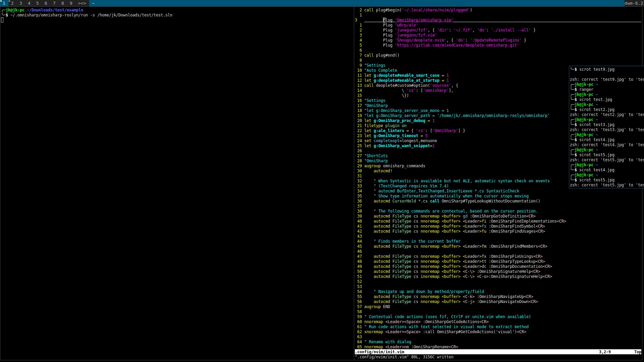Click the '"Auto Complete' comment line
Image resolution: width=644 pixels, height=362 pixels.
tap(381, 70)
